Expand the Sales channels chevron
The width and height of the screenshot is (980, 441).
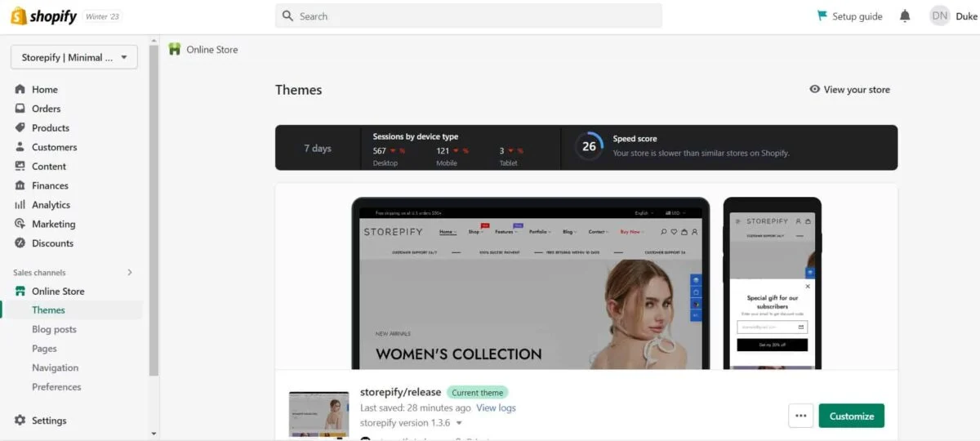point(130,273)
